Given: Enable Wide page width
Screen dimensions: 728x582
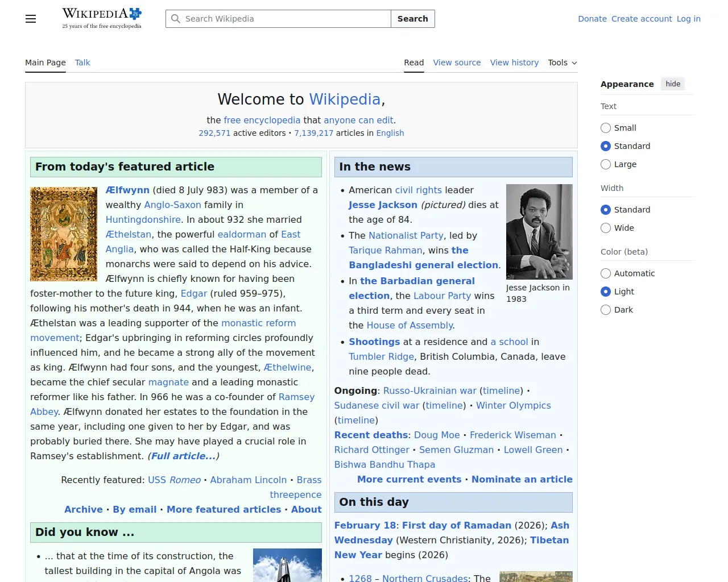Looking at the screenshot, I should (x=606, y=228).
